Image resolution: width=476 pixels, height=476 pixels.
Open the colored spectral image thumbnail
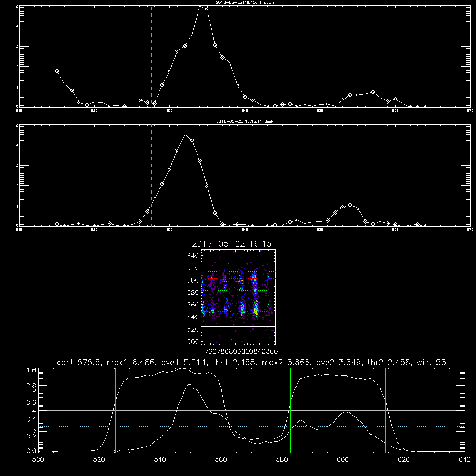click(x=238, y=297)
